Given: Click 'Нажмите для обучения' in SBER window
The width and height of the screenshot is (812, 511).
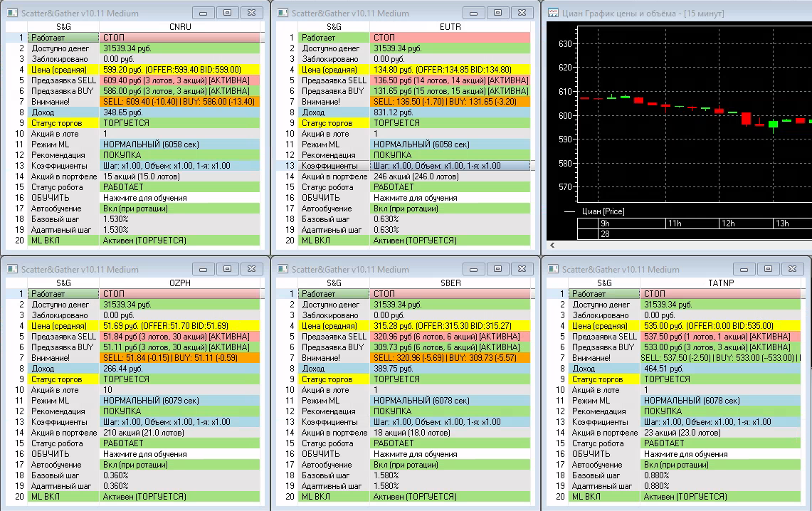Looking at the screenshot, I should point(450,454).
